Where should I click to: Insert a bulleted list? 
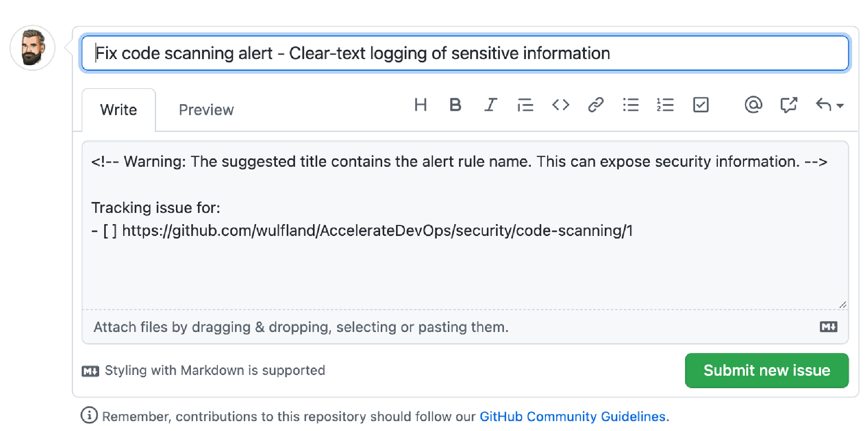click(x=631, y=105)
